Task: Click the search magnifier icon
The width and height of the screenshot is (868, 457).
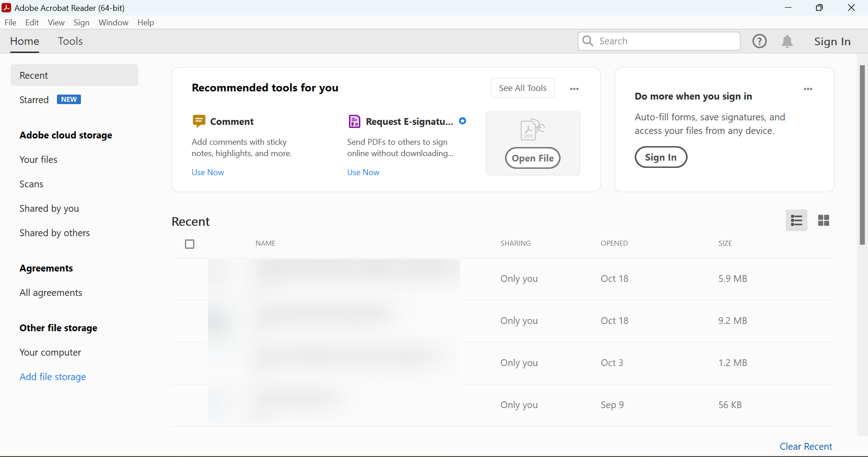Action: (x=588, y=41)
